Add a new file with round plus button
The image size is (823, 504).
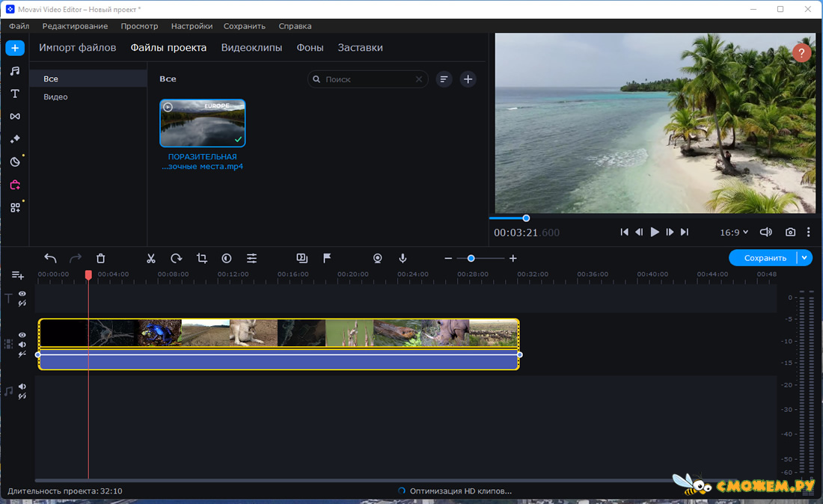(x=468, y=79)
